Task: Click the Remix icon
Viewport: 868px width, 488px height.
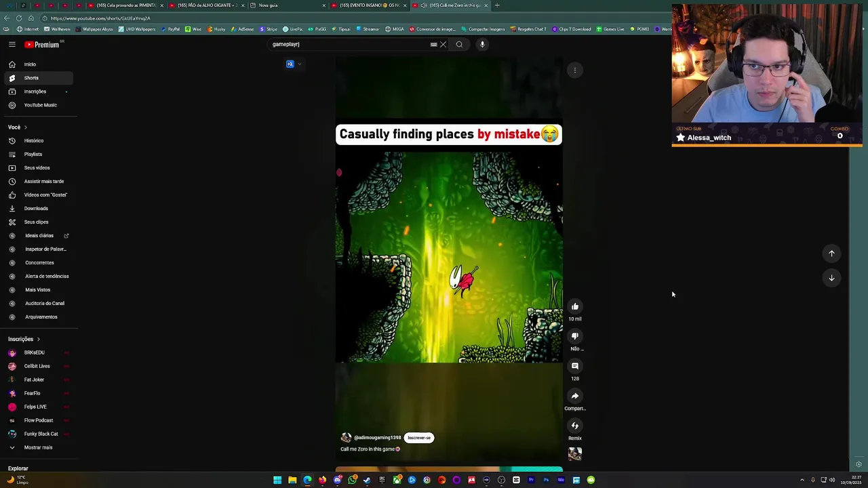Action: click(x=574, y=426)
